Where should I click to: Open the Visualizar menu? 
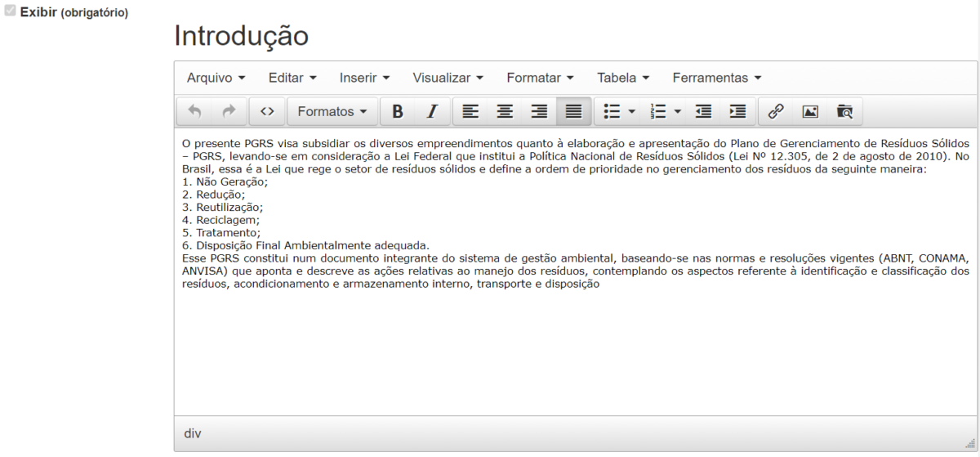pyautogui.click(x=448, y=78)
